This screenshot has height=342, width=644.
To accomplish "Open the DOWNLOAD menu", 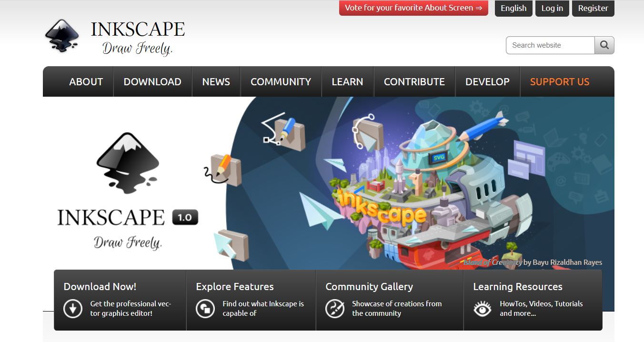I will pos(152,82).
